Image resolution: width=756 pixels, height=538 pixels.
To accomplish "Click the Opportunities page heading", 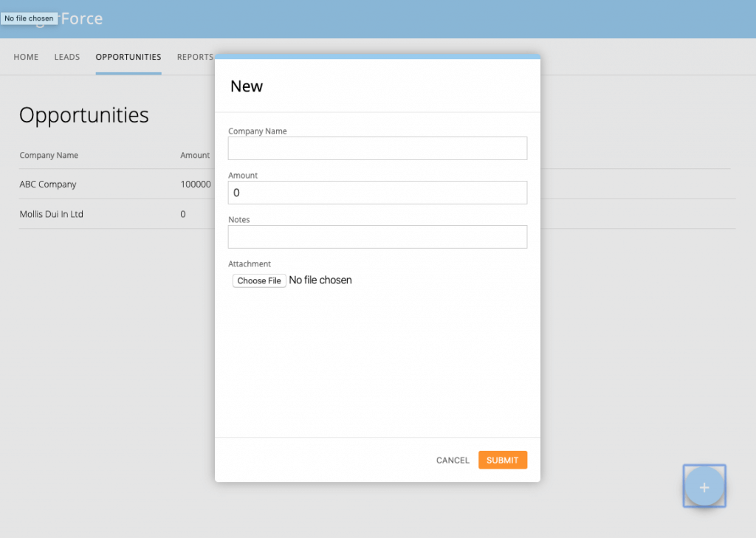I will tap(84, 115).
